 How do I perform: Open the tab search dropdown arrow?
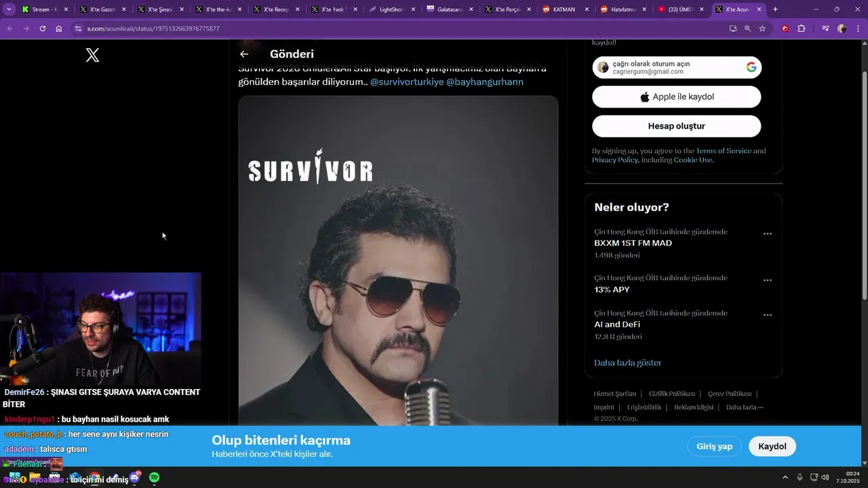coord(9,9)
